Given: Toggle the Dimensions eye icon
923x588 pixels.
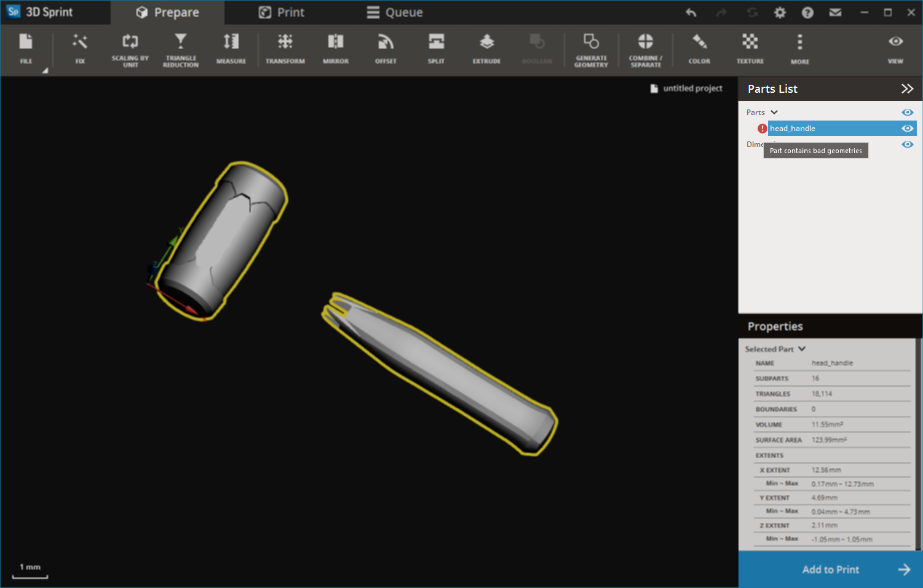Looking at the screenshot, I should [907, 144].
